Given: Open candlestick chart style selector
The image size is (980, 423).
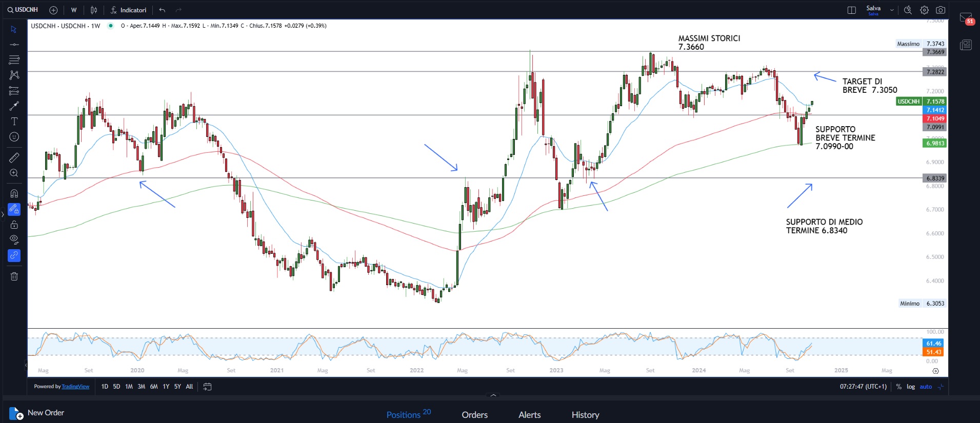Looking at the screenshot, I should 94,10.
